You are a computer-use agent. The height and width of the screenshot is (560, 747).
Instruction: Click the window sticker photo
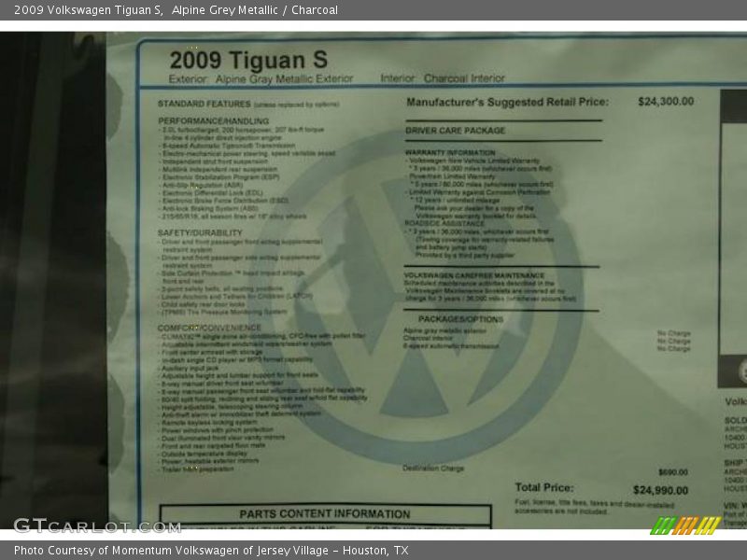[373, 281]
